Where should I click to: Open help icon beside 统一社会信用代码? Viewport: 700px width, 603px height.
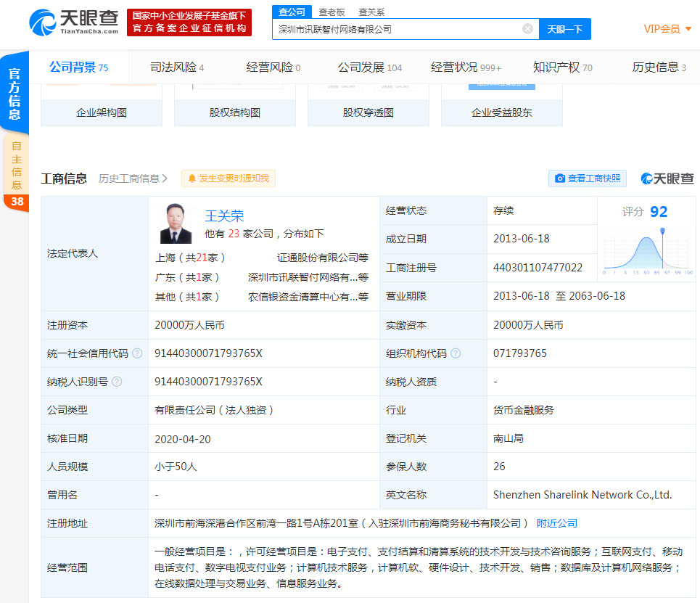pyautogui.click(x=138, y=353)
